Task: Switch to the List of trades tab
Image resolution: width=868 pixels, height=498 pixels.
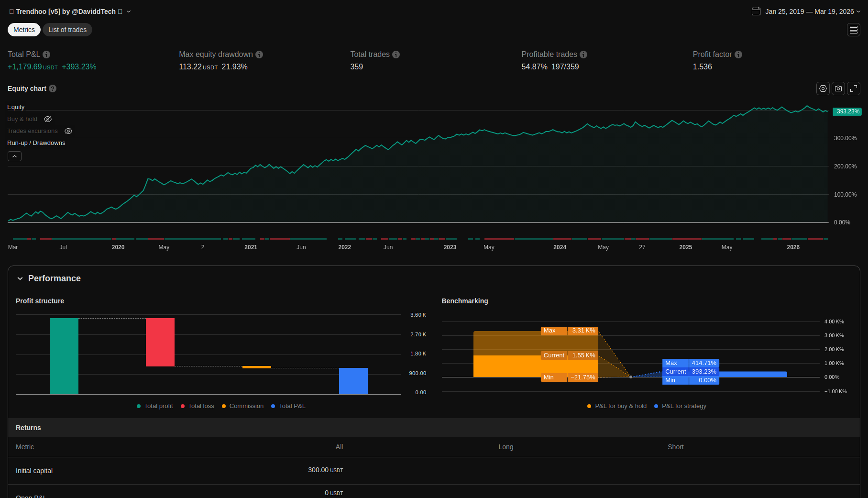Action: [67, 30]
